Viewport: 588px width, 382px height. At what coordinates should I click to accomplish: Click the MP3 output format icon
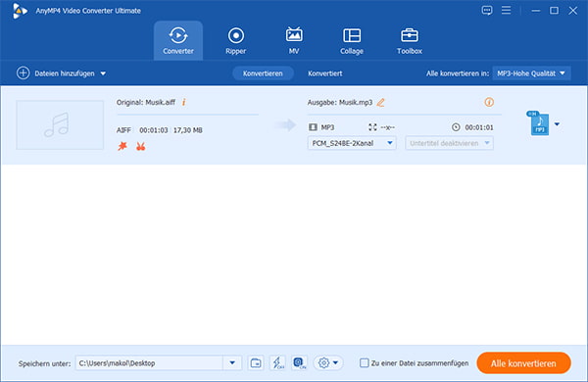(538, 123)
